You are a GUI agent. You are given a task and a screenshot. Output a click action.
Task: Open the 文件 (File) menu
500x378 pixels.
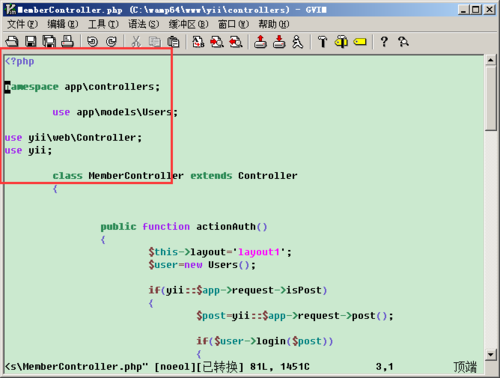point(22,24)
